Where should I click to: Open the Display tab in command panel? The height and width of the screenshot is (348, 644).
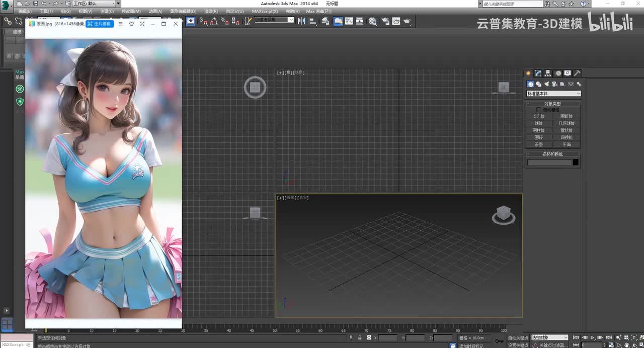click(568, 73)
